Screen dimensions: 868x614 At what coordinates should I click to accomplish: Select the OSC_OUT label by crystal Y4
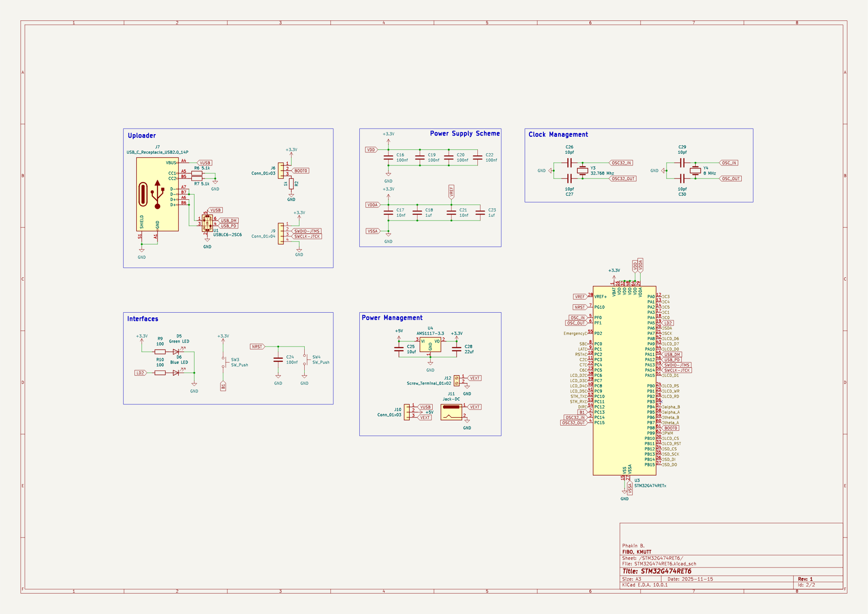point(730,178)
